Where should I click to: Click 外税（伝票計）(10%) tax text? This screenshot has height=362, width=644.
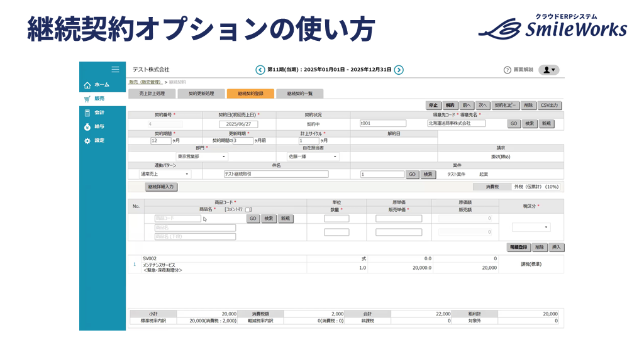536,187
